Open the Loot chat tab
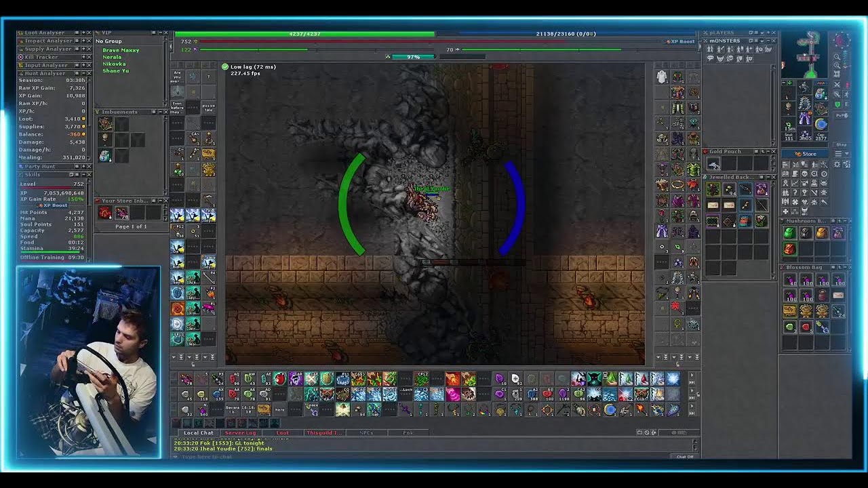 click(283, 432)
